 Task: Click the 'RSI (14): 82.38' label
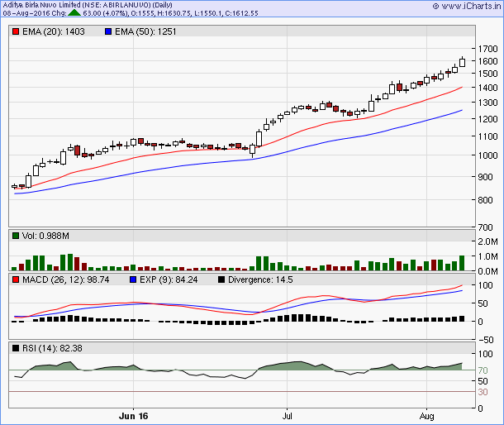click(x=52, y=348)
